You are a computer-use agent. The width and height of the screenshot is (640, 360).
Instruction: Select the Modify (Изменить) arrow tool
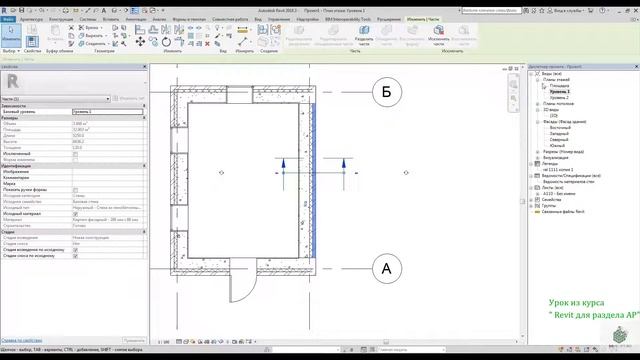(11, 35)
